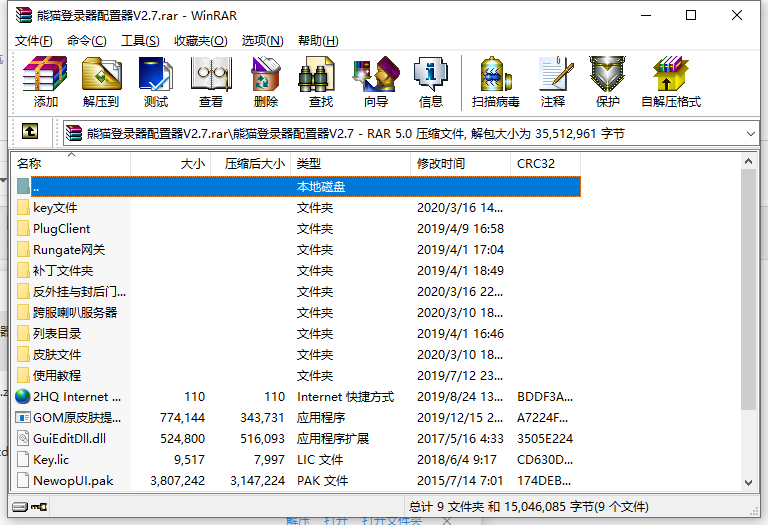The image size is (768, 525).
Task: Select the parent directory '..' row
Action: tap(298, 187)
